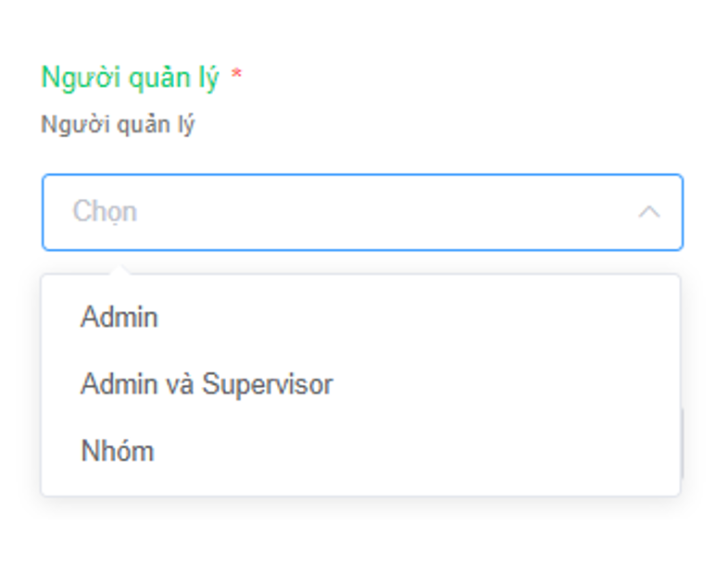Viewport: 728px width, 573px height.
Task: Click blank row area beside Admin và Supervisor
Action: click(509, 384)
